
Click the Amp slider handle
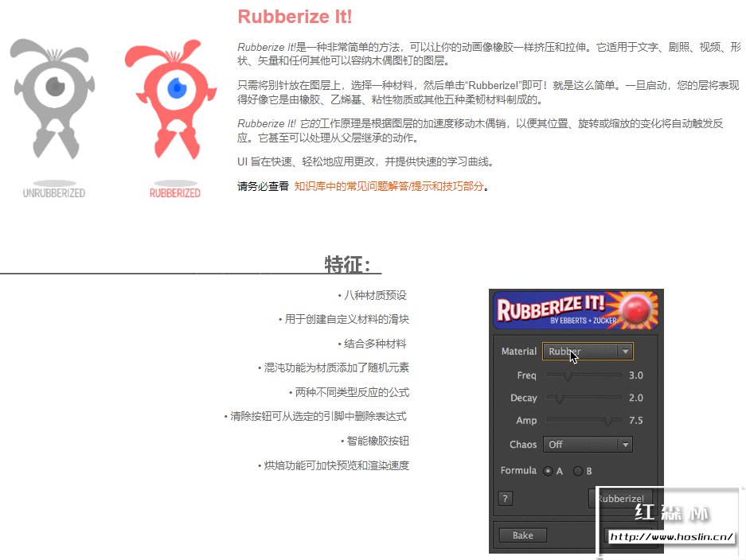608,420
